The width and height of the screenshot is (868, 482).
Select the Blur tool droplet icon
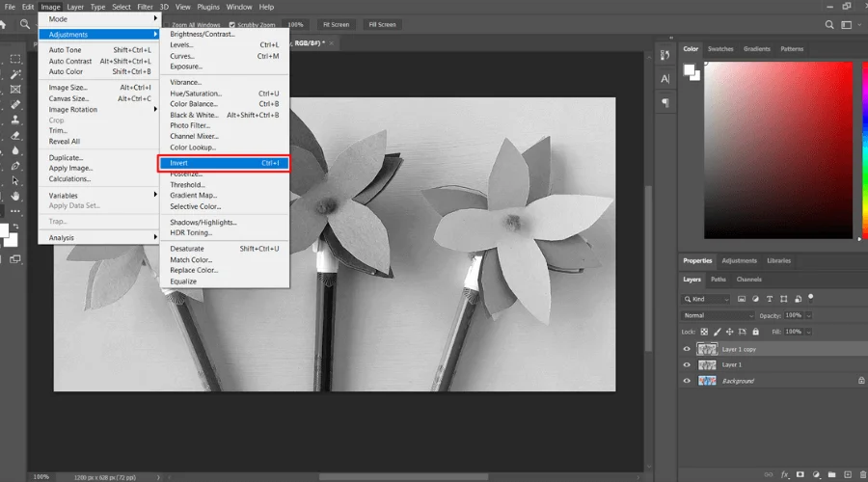tap(15, 150)
